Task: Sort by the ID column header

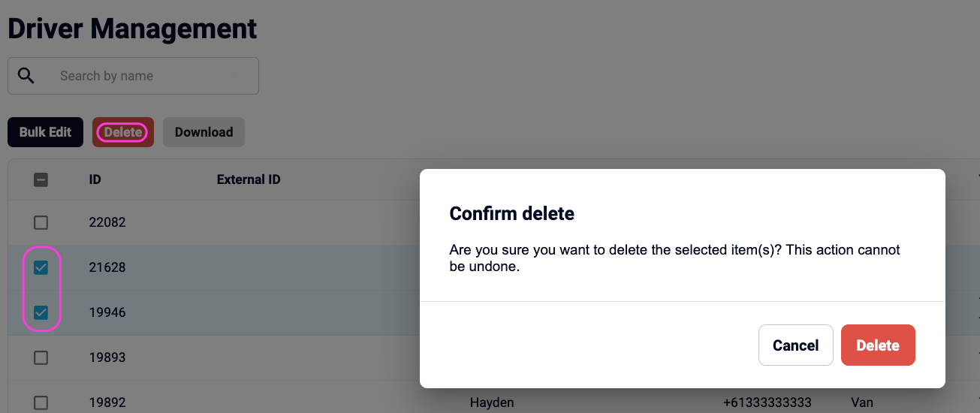Action: pyautogui.click(x=95, y=179)
